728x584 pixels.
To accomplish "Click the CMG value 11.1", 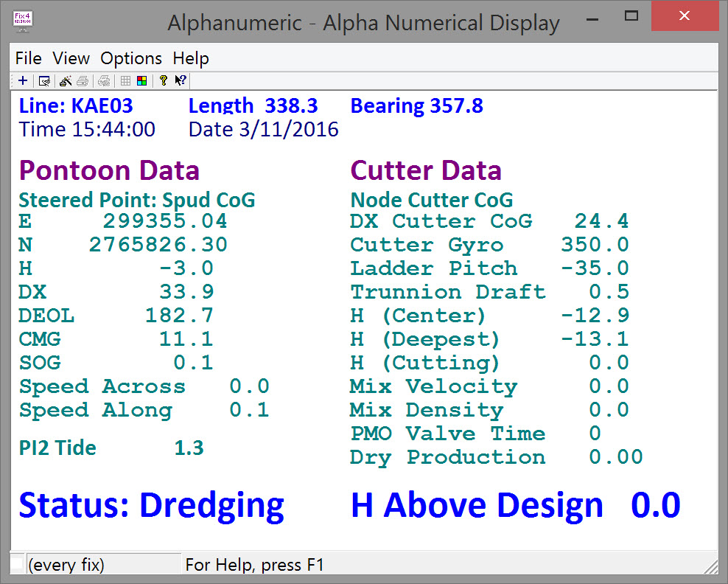I will pyautogui.click(x=186, y=339).
